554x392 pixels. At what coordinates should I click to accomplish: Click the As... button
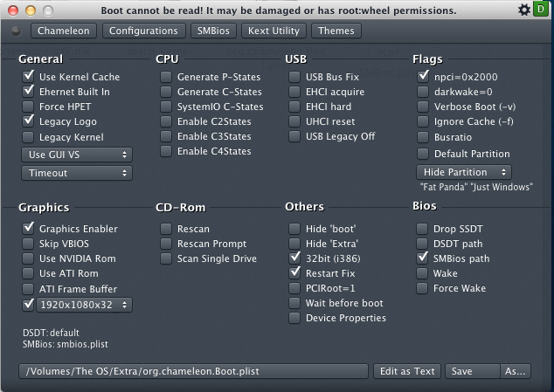point(516,371)
